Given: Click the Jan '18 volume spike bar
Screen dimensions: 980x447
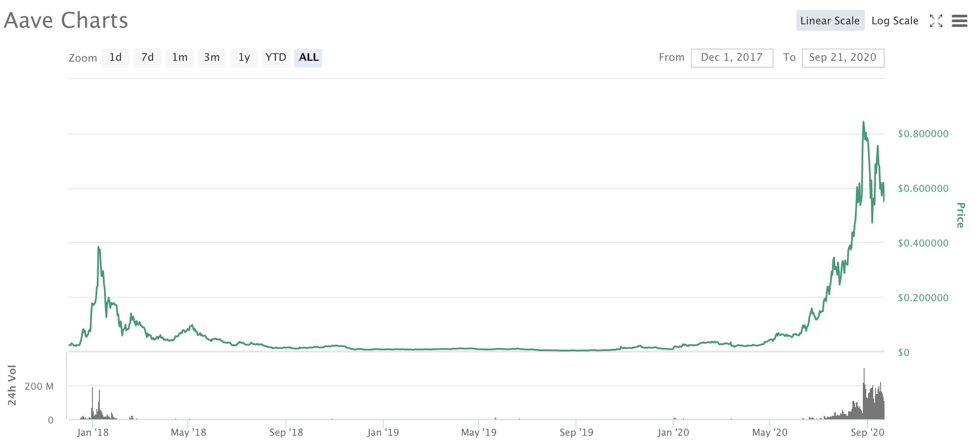Looking at the screenshot, I should pos(92,403).
